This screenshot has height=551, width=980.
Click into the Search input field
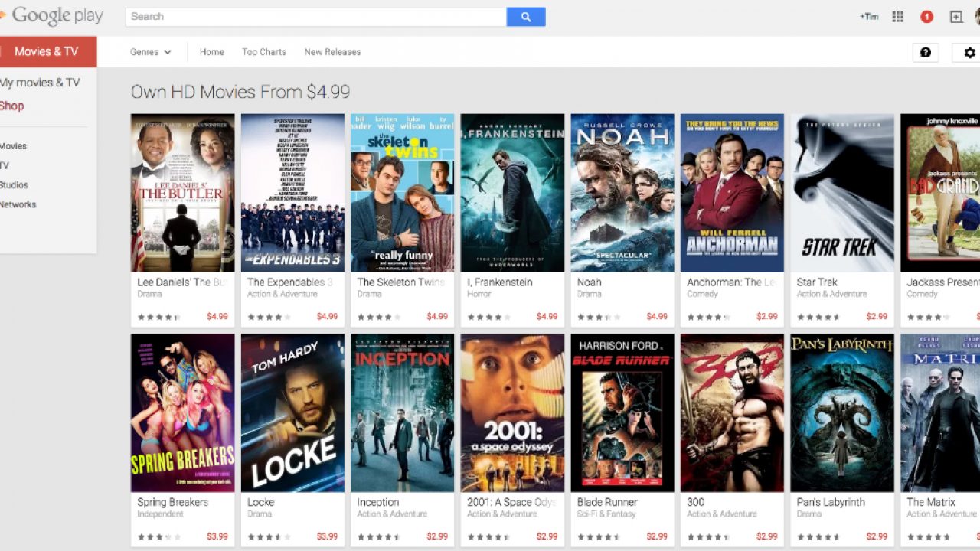pos(315,17)
